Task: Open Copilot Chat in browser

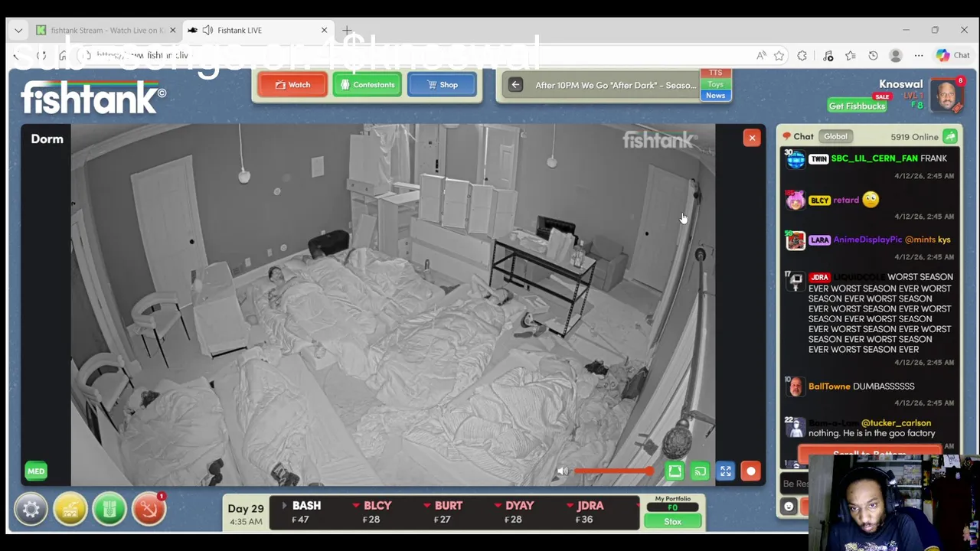Action: coord(953,55)
